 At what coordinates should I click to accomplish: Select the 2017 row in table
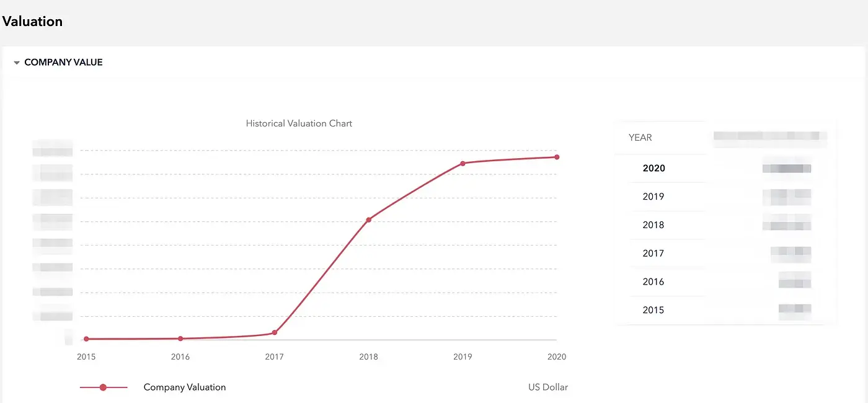click(725, 254)
